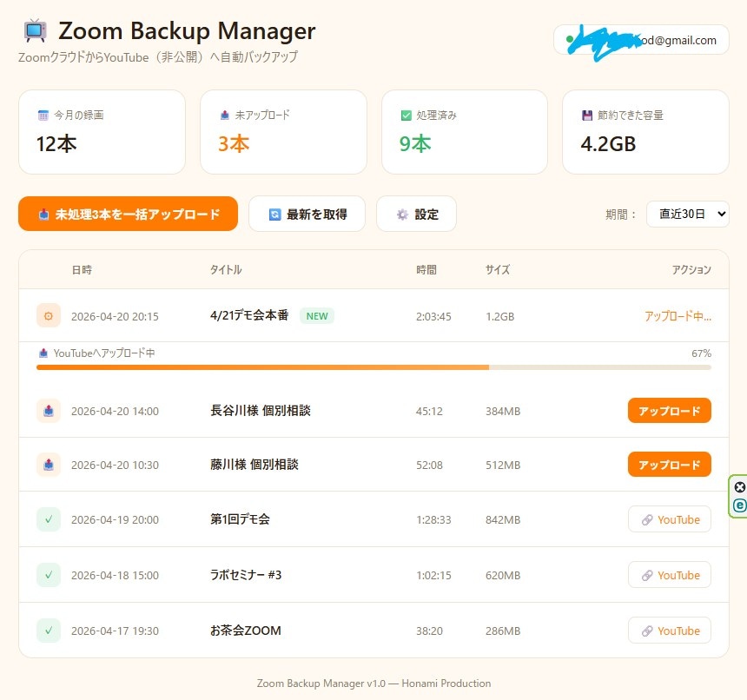
Task: Click the サイズ column header
Action: click(498, 270)
